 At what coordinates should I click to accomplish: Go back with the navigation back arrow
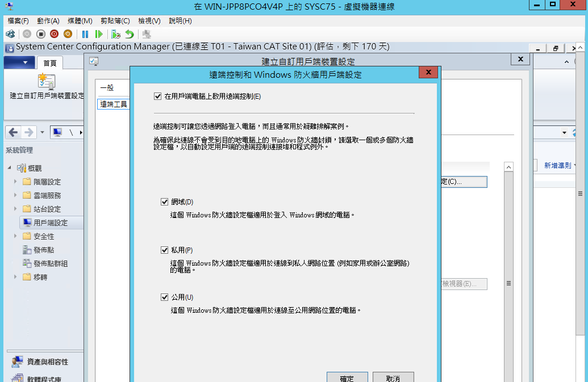(13, 132)
